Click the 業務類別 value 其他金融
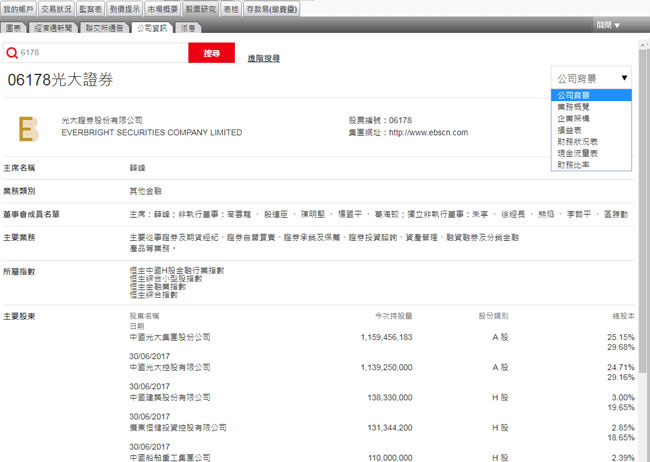The height and width of the screenshot is (462, 650). [146, 191]
